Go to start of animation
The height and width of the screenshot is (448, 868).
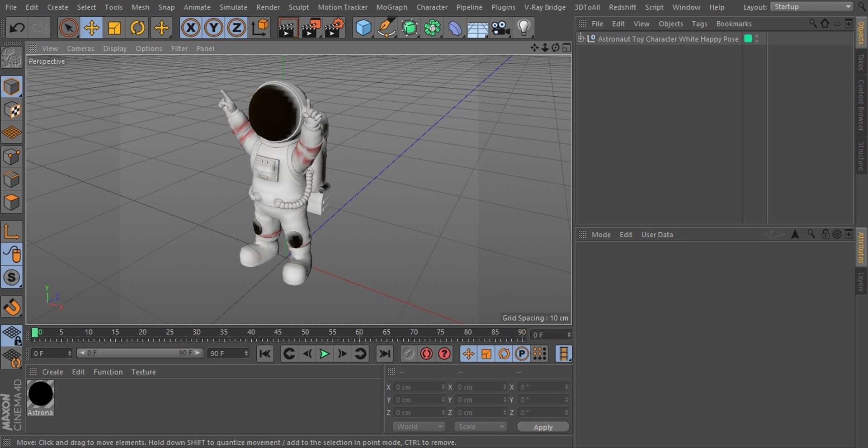click(x=265, y=354)
